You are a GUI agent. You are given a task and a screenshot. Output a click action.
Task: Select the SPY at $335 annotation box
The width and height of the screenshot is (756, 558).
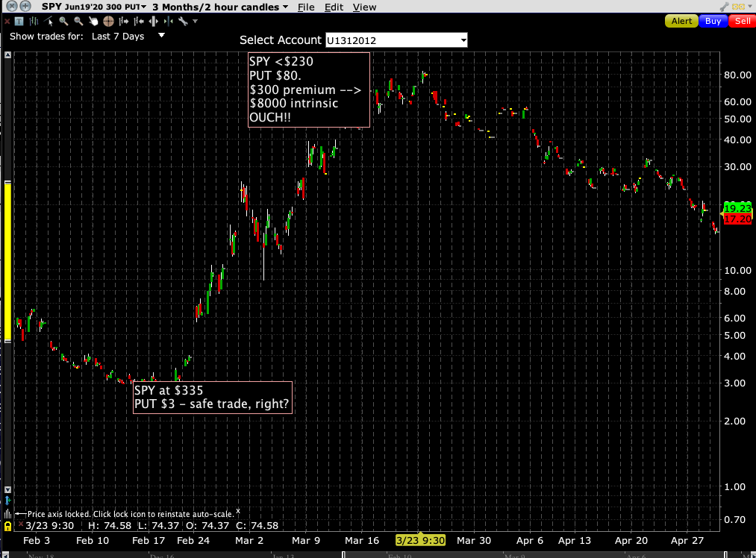[x=213, y=398]
